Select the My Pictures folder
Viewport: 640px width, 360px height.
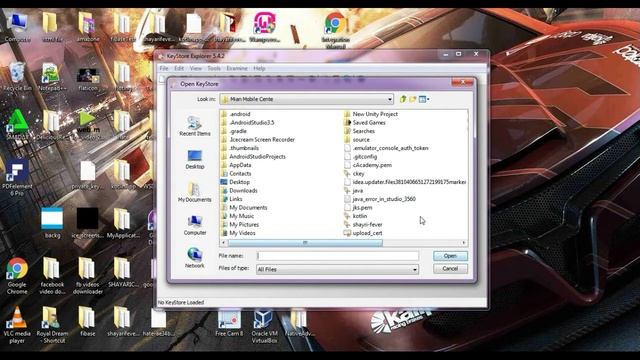coord(240,224)
